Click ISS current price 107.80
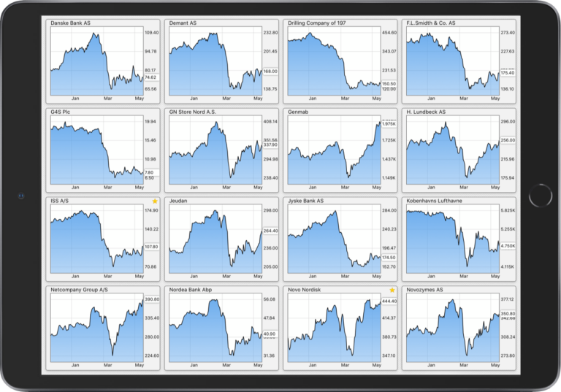 tap(151, 247)
